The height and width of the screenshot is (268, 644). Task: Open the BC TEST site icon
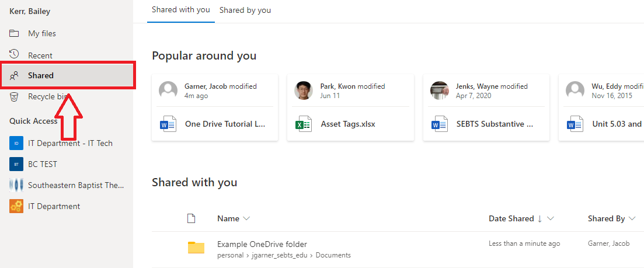[16, 164]
